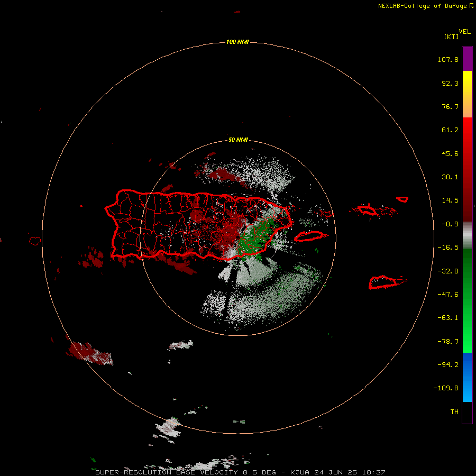Click the Vieques island outline east of Puerto Rico
476x476 pixels.
click(309, 236)
